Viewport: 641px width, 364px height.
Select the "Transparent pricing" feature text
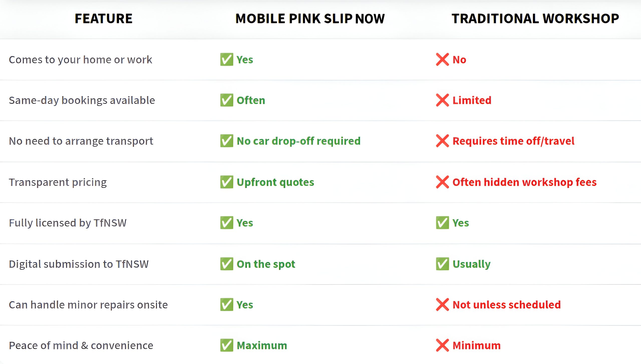point(58,182)
